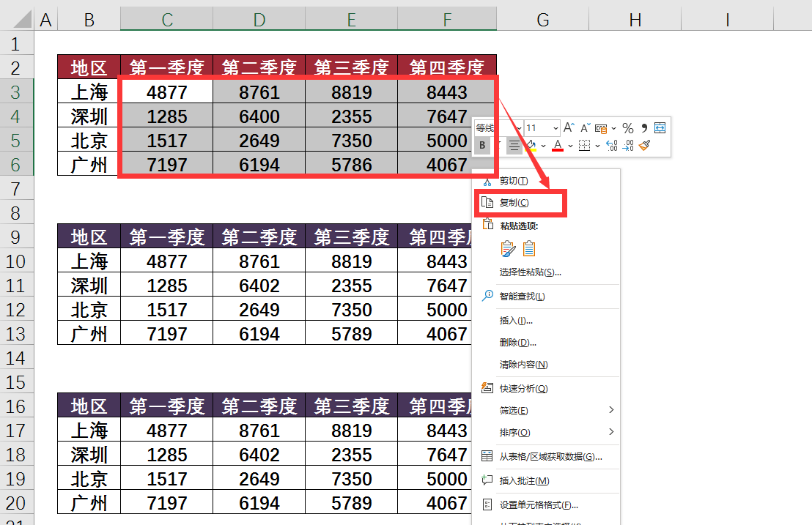Screen dimensions: 812x525
Task: Toggle center alignment in mini toolbar
Action: 514,145
